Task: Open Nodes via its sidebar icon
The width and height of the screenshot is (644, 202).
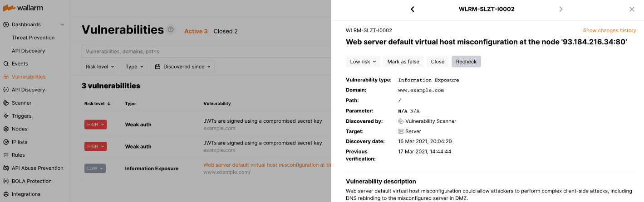Action: [x=6, y=129]
